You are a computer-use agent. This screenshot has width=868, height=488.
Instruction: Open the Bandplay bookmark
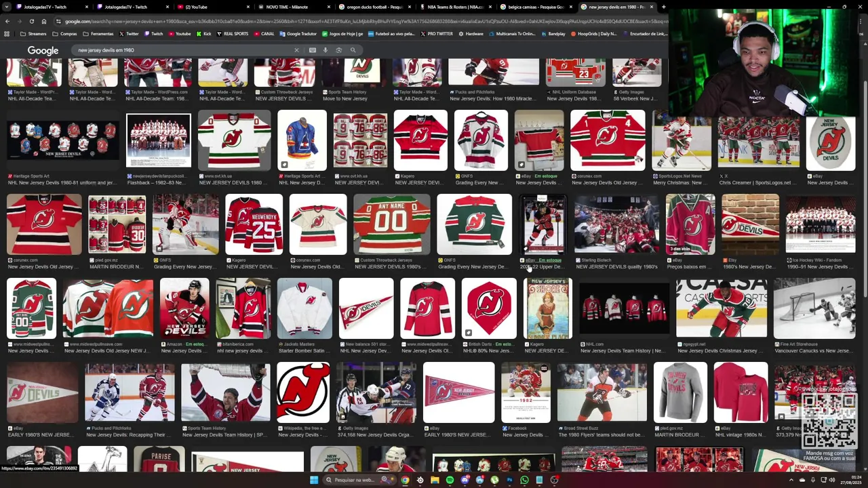(x=553, y=33)
